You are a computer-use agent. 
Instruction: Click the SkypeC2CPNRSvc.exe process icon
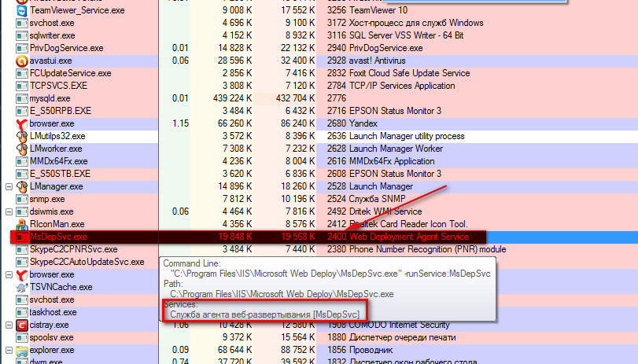[x=21, y=249]
